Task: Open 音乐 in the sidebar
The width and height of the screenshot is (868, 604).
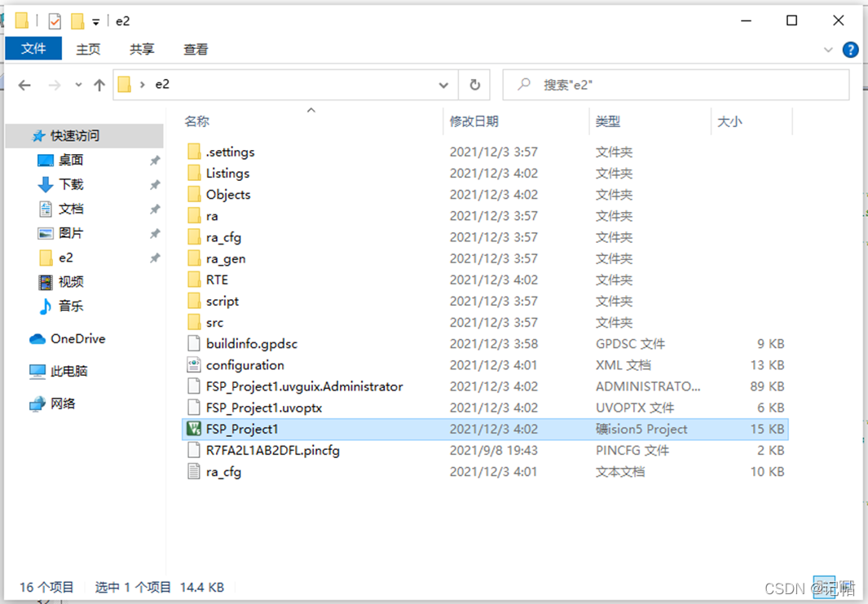Action: tap(71, 306)
